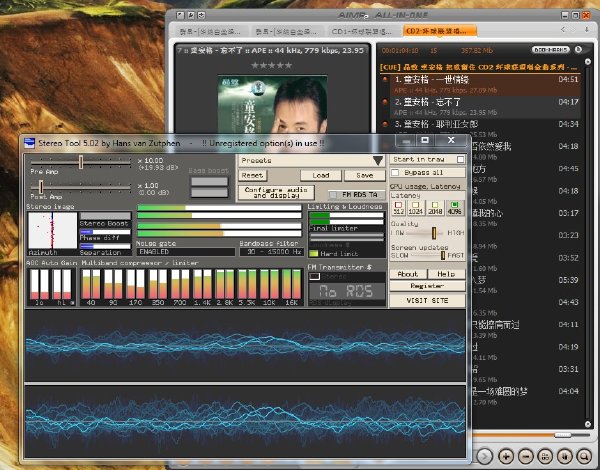Toggle FM Transmitter Stereo checkbox
Image resolution: width=600 pixels, height=470 pixels.
click(x=315, y=276)
